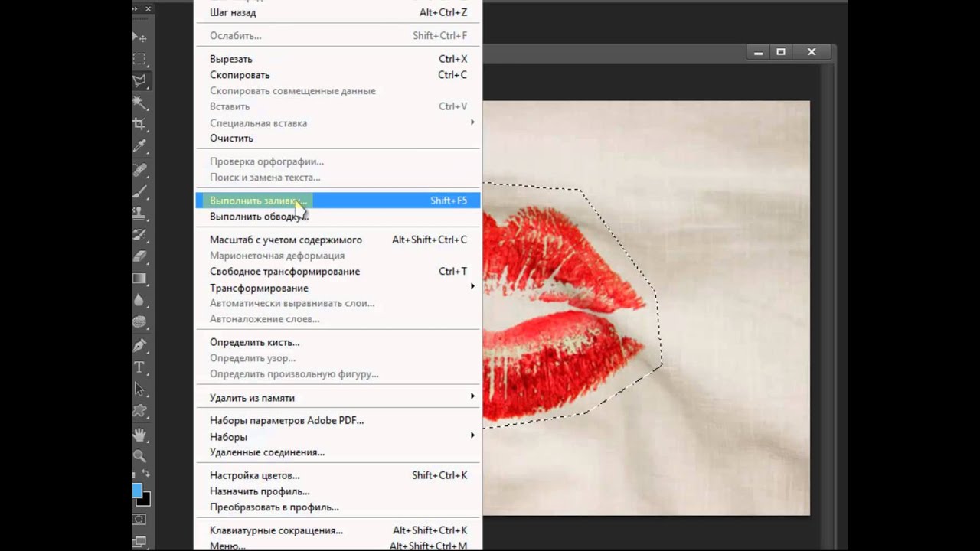Select the Eyedropper tool
This screenshot has width=980, height=551.
pos(140,145)
